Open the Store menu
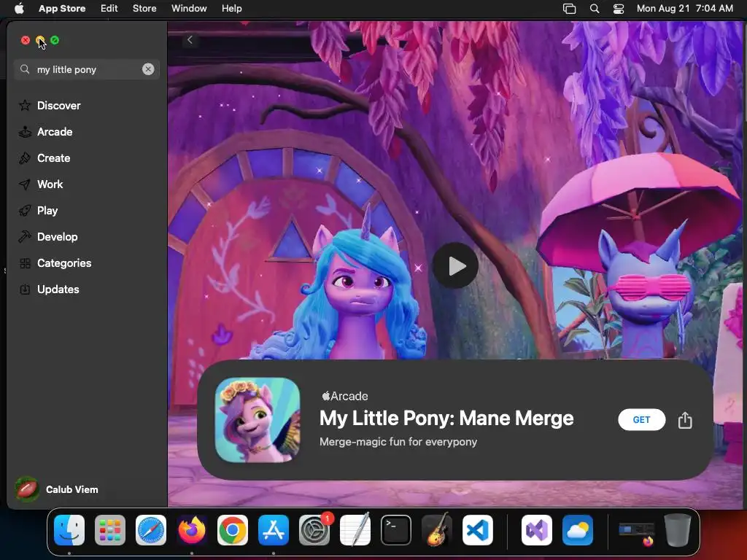747x560 pixels. point(144,8)
